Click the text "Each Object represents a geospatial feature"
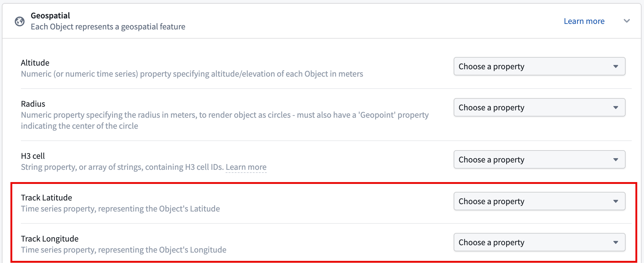 click(x=108, y=27)
